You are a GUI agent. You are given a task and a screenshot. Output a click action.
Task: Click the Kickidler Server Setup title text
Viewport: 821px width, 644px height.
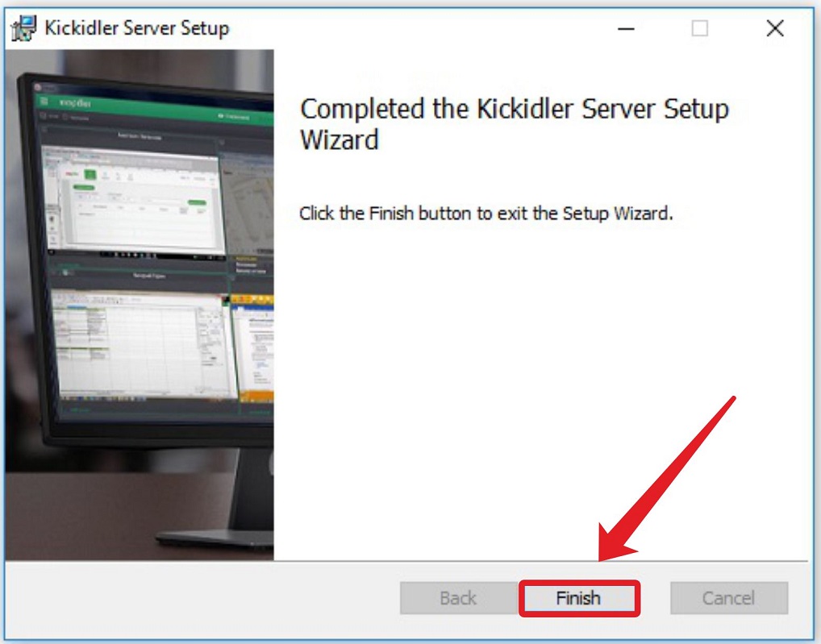(136, 27)
